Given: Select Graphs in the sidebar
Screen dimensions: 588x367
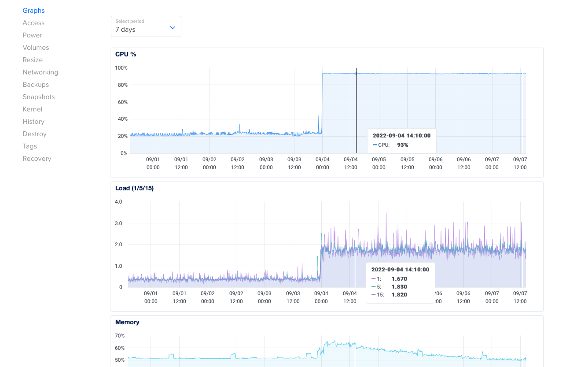Looking at the screenshot, I should tap(33, 10).
